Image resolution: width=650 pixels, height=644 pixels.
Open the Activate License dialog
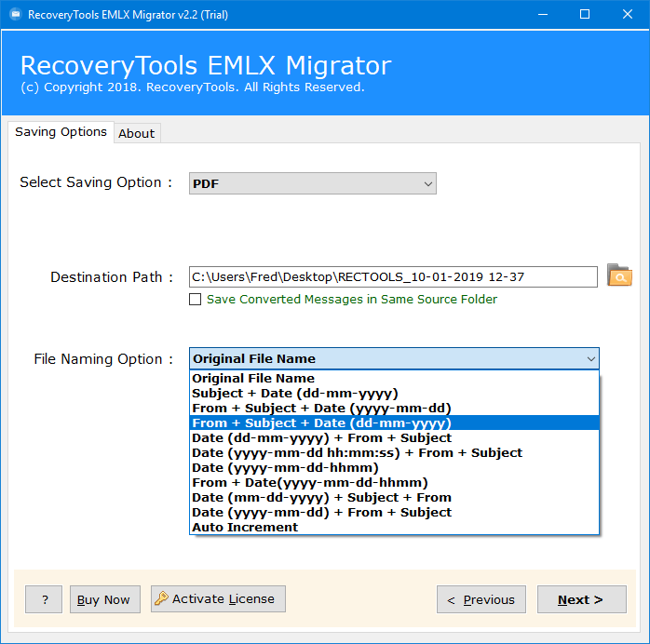click(218, 598)
